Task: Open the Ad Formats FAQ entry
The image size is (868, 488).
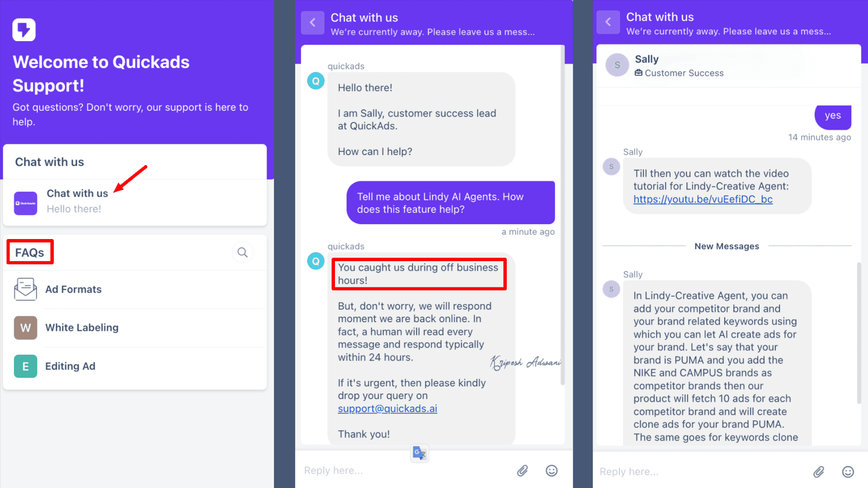Action: [135, 290]
